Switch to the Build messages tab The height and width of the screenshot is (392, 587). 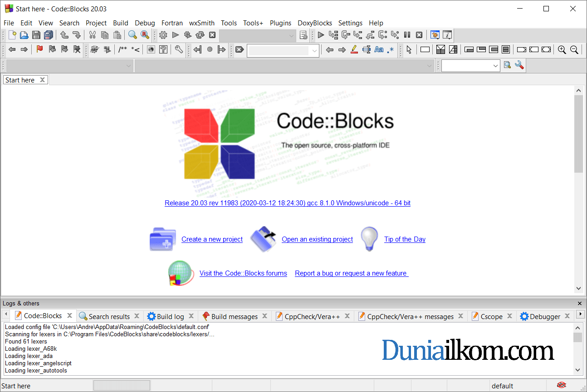point(235,316)
